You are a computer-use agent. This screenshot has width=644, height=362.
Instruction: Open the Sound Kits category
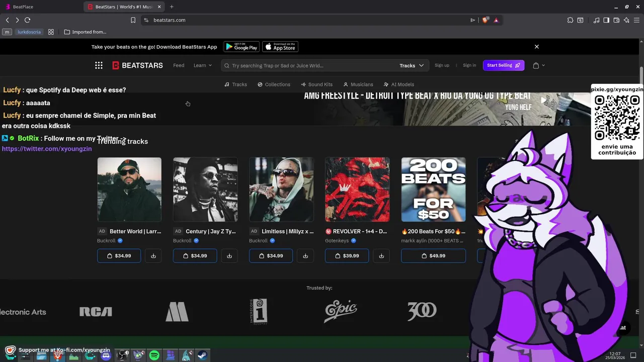click(316, 84)
